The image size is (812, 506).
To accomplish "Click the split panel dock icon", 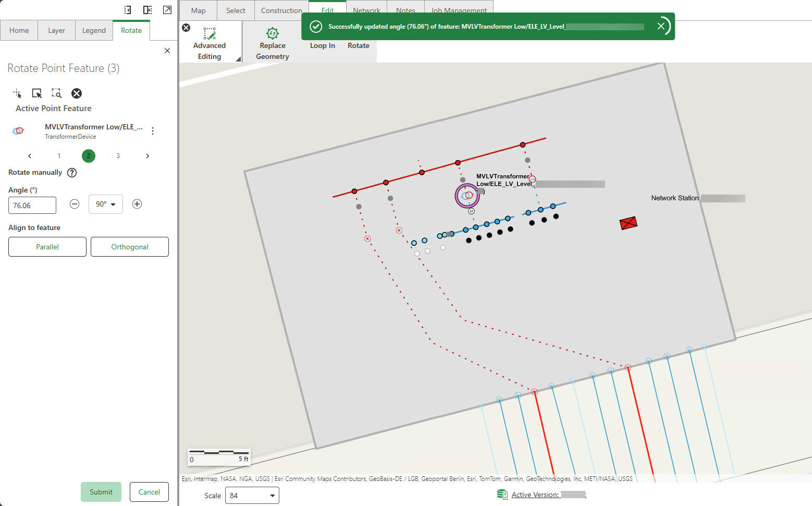I will pos(147,10).
